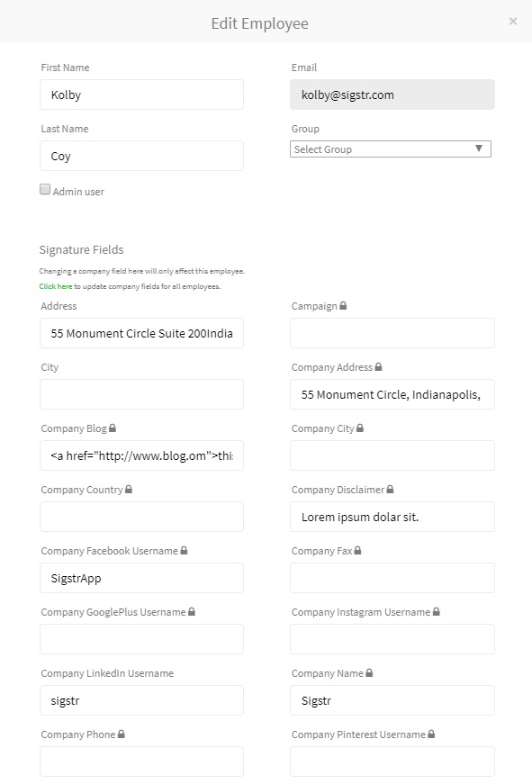This screenshot has height=784, width=532.
Task: Click into the Last Name field containing Coy
Action: pyautogui.click(x=141, y=156)
